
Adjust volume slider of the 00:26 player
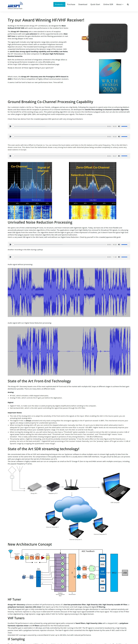tap(125, 137)
